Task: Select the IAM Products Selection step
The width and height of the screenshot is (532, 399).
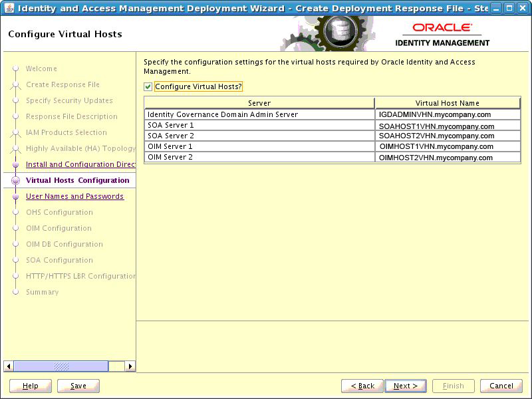Action: tap(66, 132)
